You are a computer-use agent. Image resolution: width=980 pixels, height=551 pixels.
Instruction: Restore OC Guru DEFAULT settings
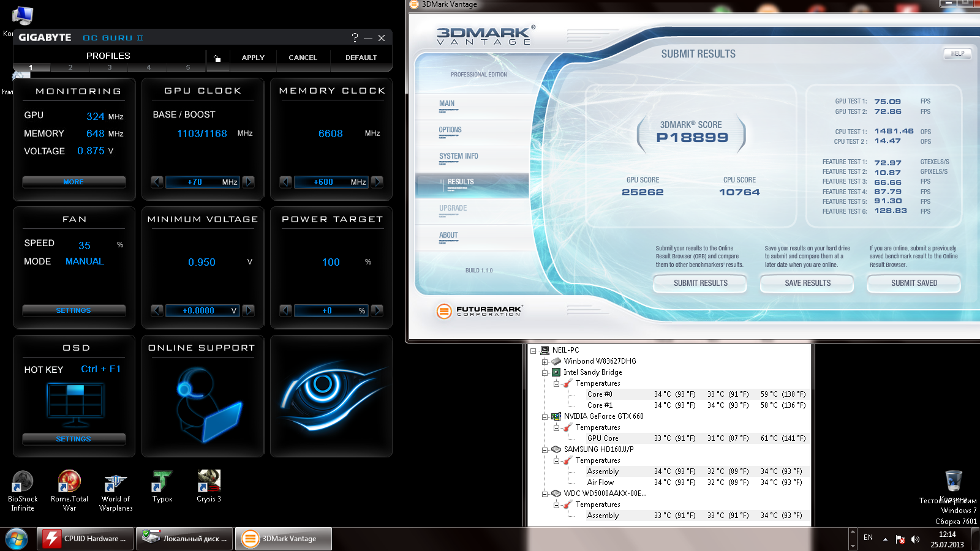click(361, 58)
